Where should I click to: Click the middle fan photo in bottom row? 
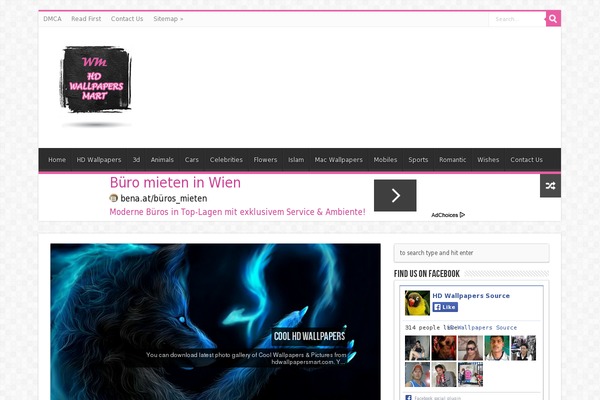coord(444,374)
